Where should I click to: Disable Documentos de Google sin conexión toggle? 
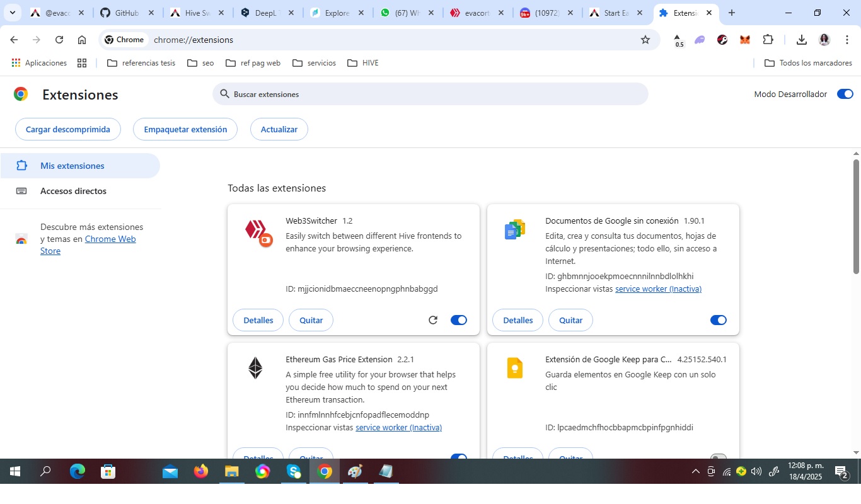pyautogui.click(x=718, y=320)
